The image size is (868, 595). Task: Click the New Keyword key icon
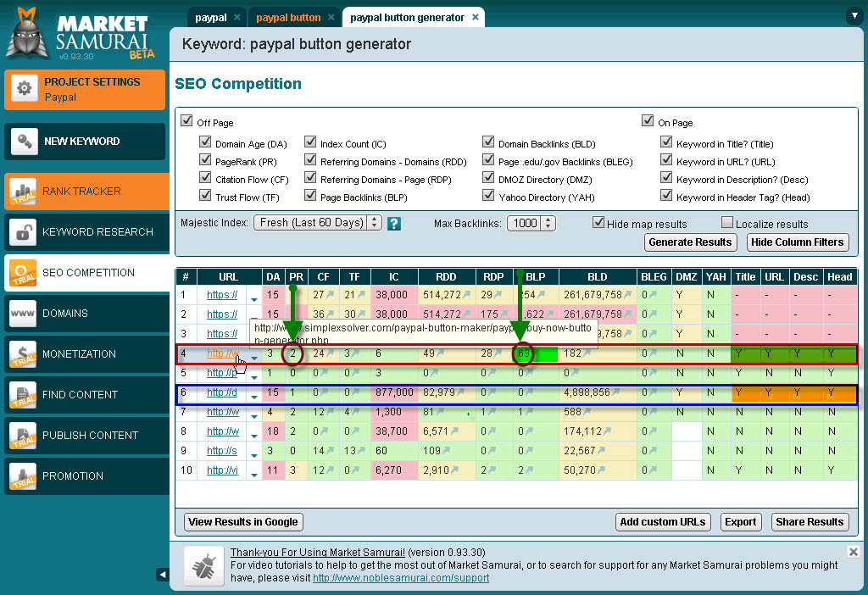tap(24, 142)
